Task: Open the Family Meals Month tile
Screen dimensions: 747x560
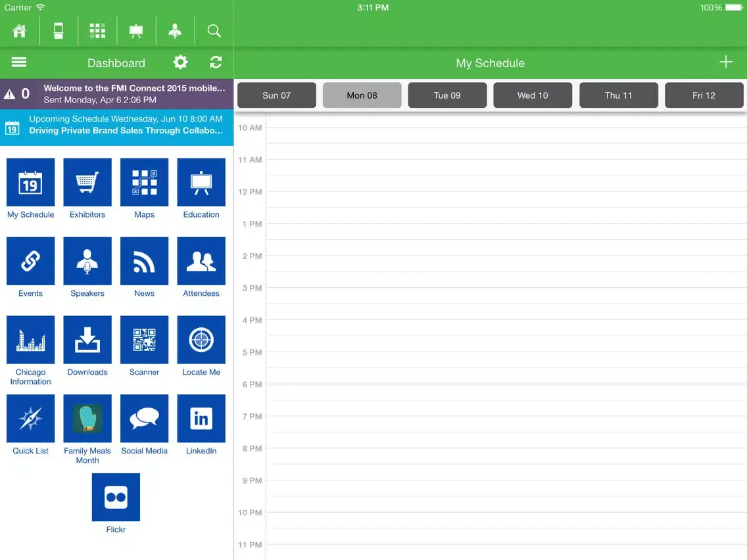Action: click(x=87, y=419)
